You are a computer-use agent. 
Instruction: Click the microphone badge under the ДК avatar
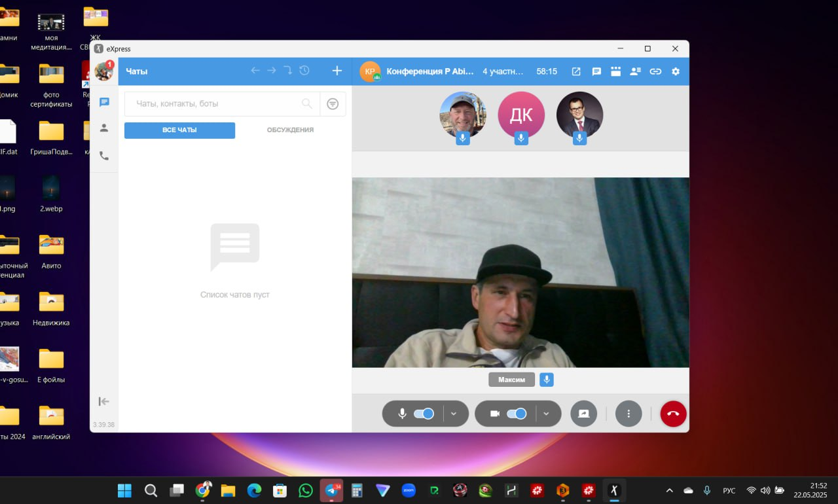point(521,138)
